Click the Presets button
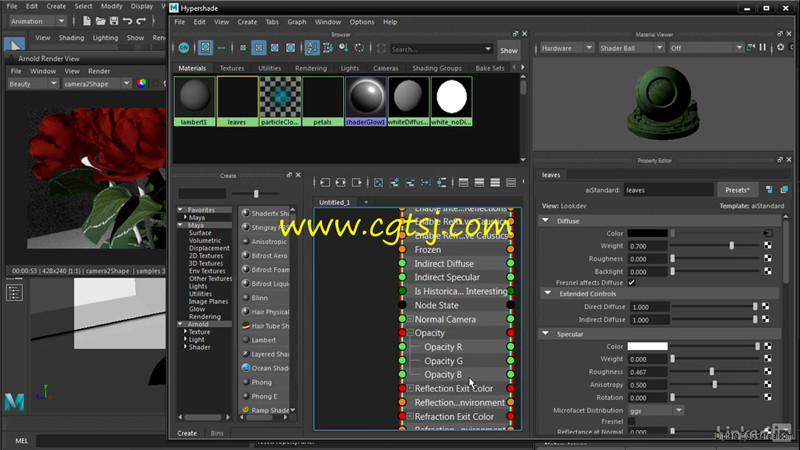800x450 pixels. tap(737, 190)
